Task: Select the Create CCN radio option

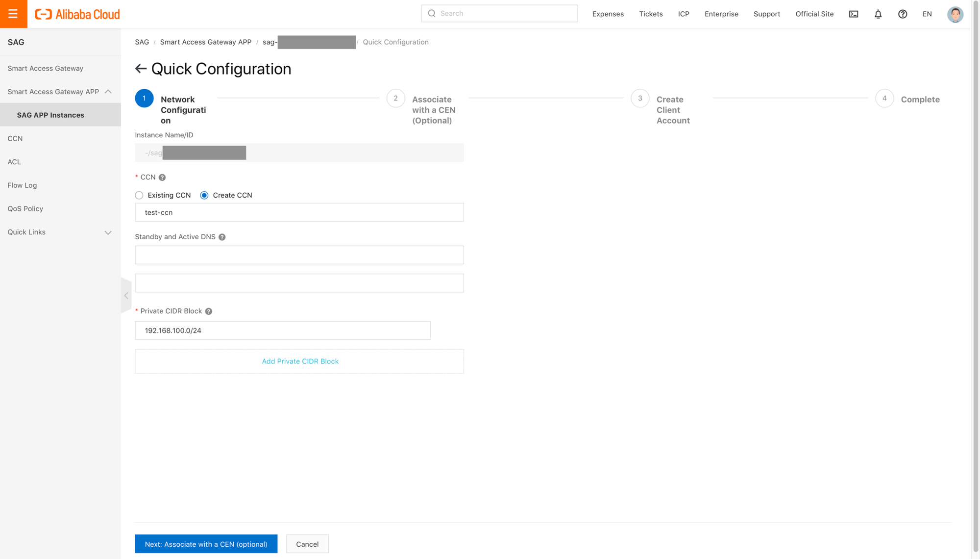Action: [x=204, y=195]
